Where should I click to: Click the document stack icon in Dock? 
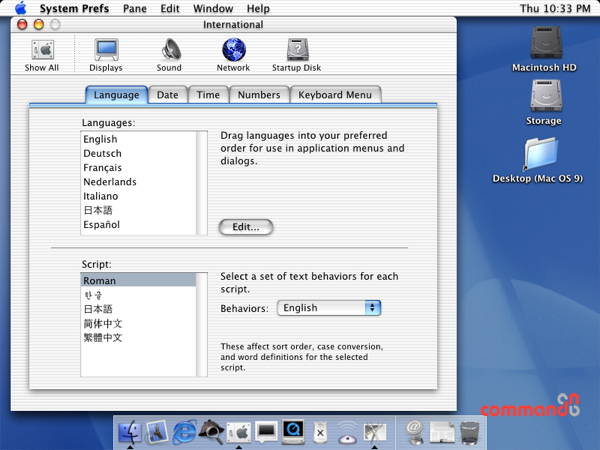[442, 433]
